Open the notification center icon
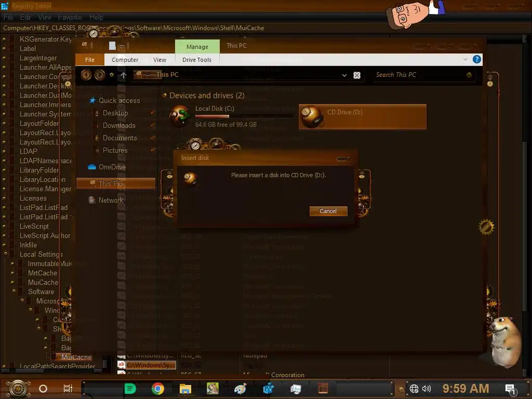 510,389
